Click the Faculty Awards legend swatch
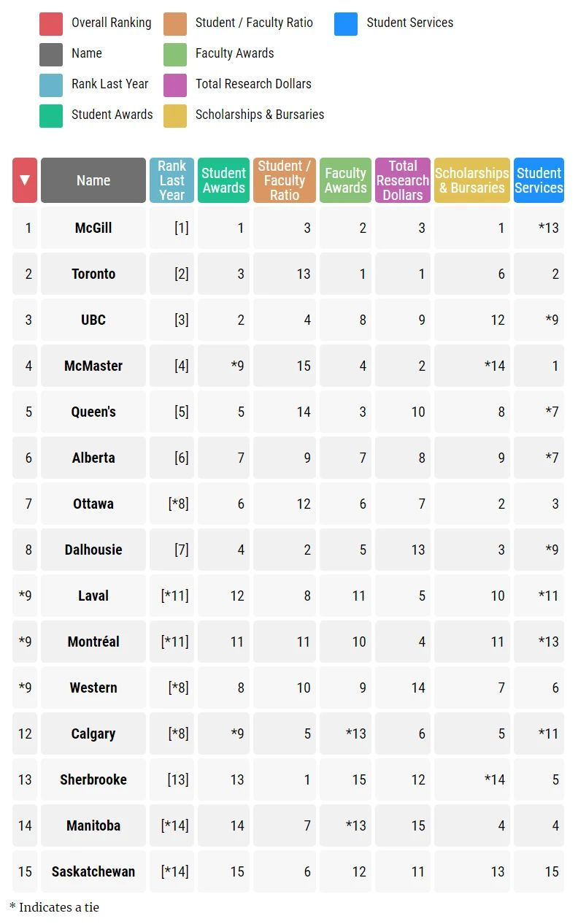Image resolution: width=578 pixels, height=924 pixels. (x=175, y=54)
